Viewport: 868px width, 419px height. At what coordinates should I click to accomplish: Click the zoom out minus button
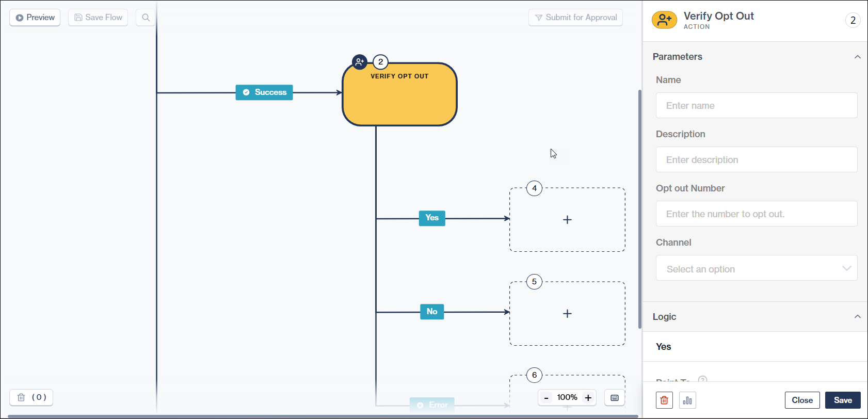tap(546, 398)
